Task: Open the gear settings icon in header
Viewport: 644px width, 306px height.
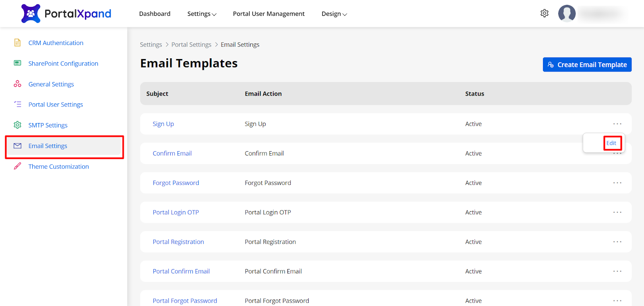Action: tap(544, 13)
